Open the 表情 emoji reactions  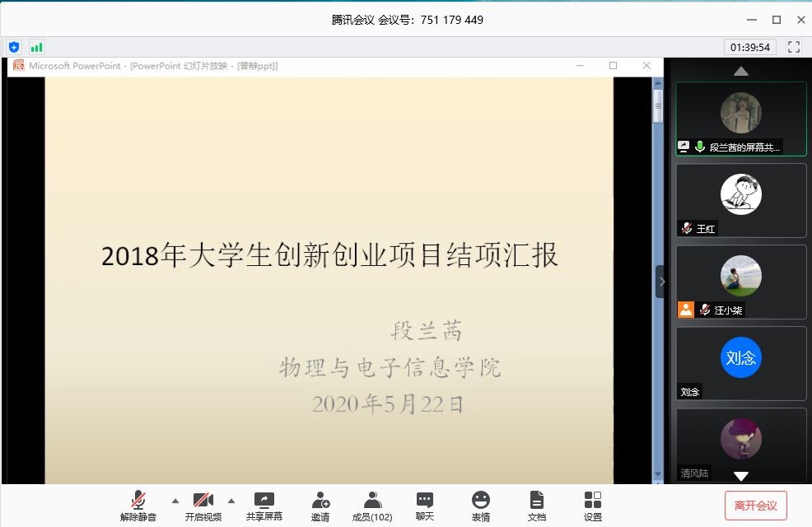481,506
